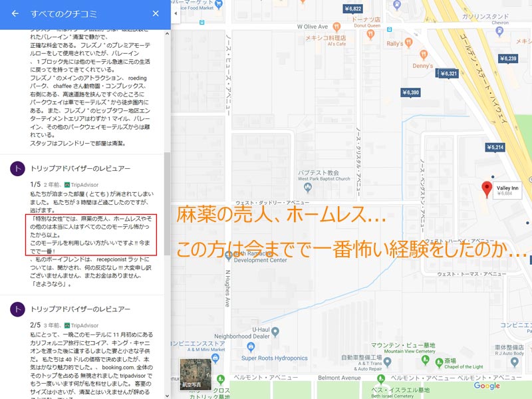This screenshot has width=532, height=399.
Task: Click the A & T Trans Auto Repair marker
Action: [x=387, y=362]
